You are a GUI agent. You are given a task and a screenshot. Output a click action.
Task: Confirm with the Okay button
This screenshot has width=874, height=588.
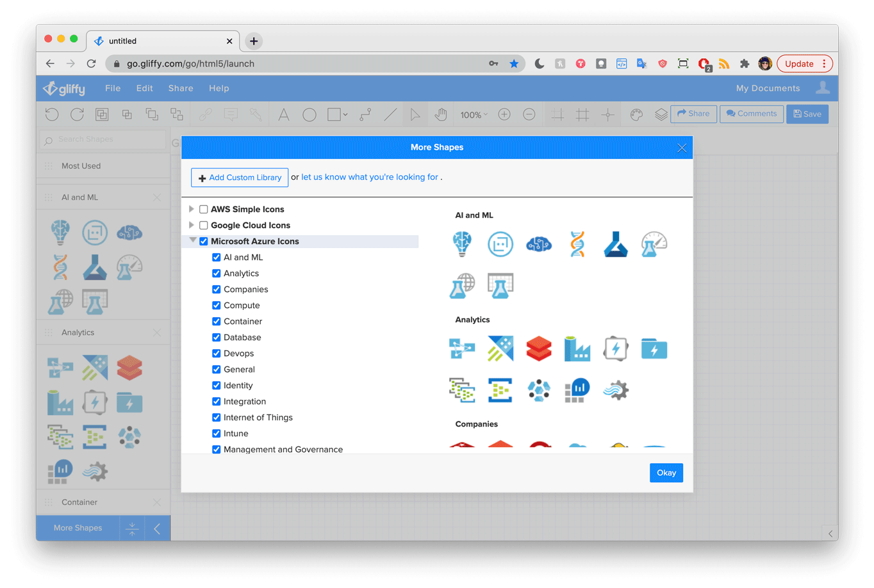(666, 473)
